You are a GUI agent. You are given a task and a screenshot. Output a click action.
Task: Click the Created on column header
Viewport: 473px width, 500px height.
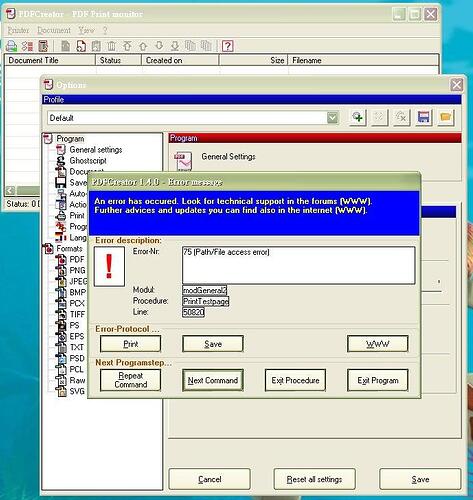click(180, 60)
